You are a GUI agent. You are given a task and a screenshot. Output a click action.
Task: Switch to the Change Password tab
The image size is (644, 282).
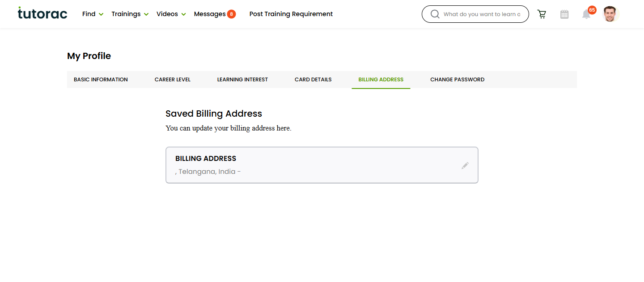pyautogui.click(x=457, y=80)
